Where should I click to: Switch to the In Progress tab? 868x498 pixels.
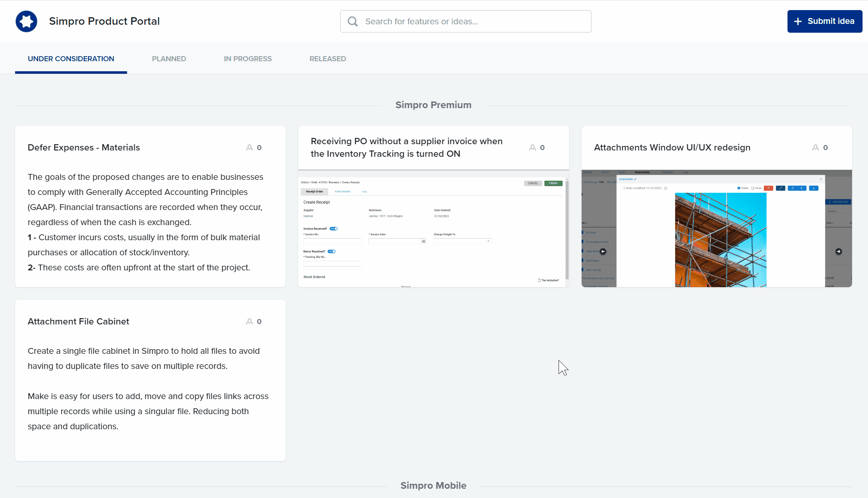(248, 59)
